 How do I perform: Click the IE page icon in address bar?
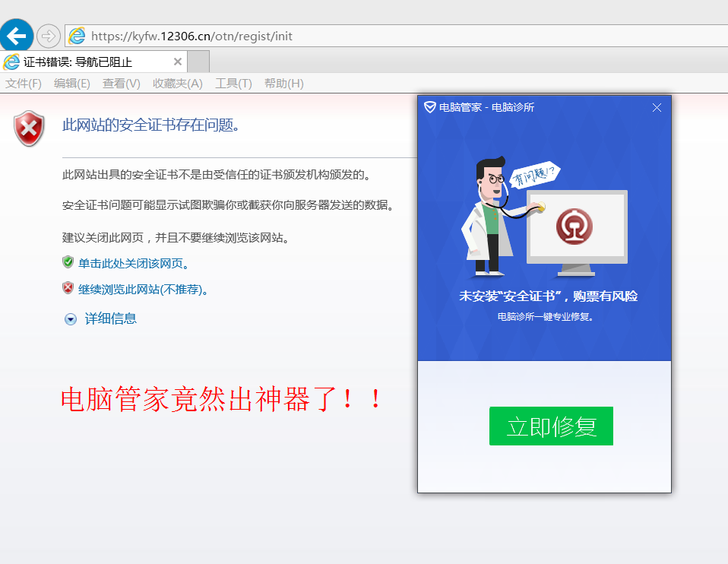[x=77, y=36]
